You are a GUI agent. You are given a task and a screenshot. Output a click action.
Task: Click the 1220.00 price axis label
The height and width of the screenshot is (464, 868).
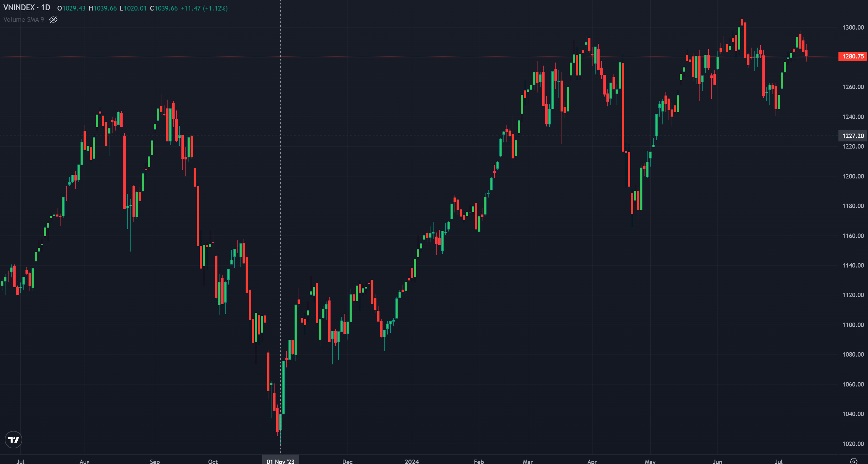click(853, 147)
